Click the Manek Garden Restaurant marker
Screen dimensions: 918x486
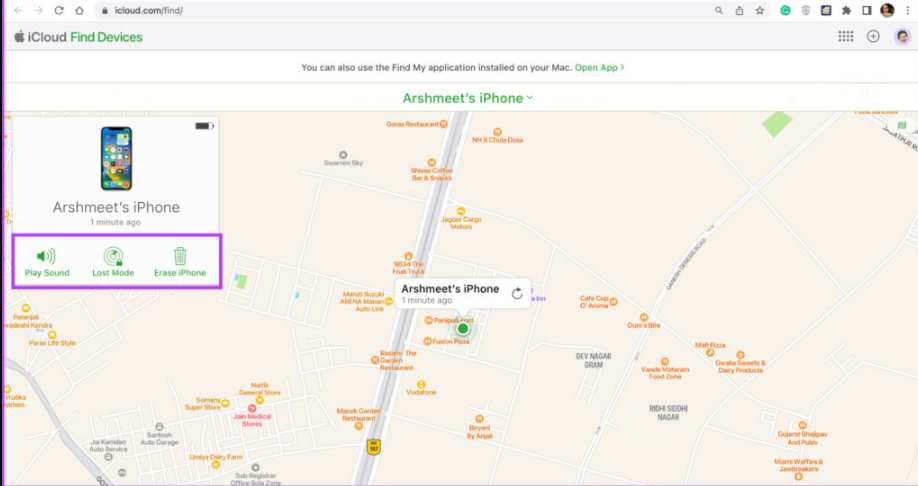(359, 426)
